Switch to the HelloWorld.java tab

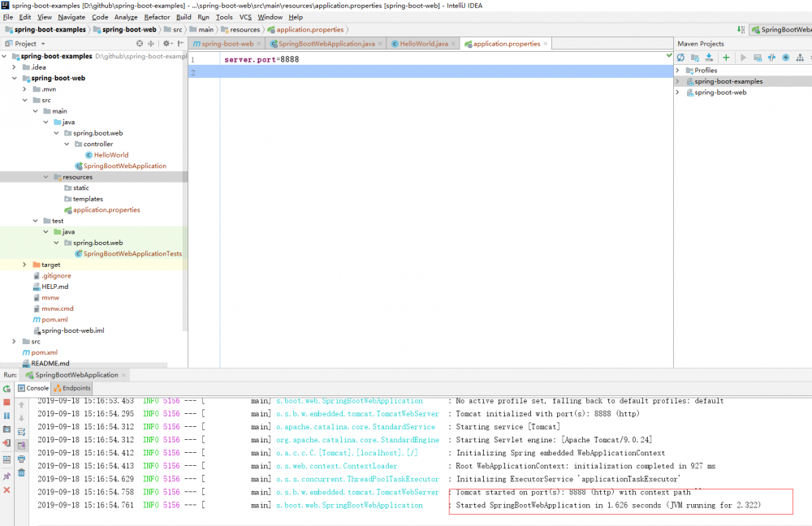pos(422,43)
